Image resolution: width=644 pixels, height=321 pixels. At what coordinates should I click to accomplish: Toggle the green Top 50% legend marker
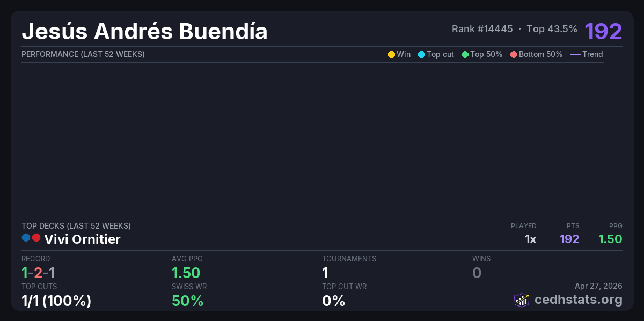click(x=465, y=54)
